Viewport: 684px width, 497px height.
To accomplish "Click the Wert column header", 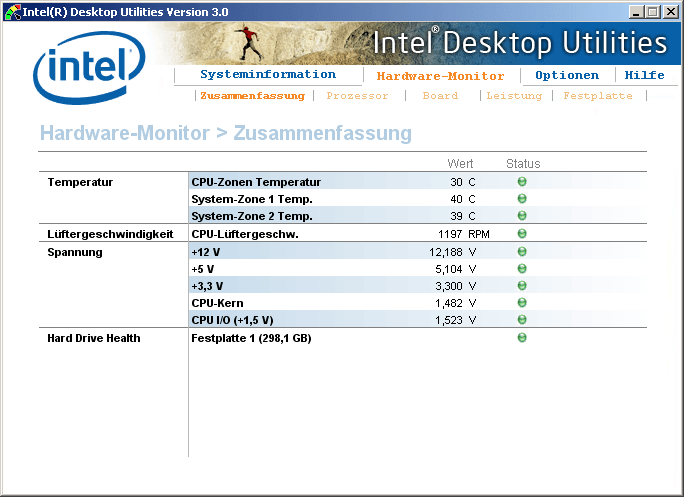I will 460,164.
